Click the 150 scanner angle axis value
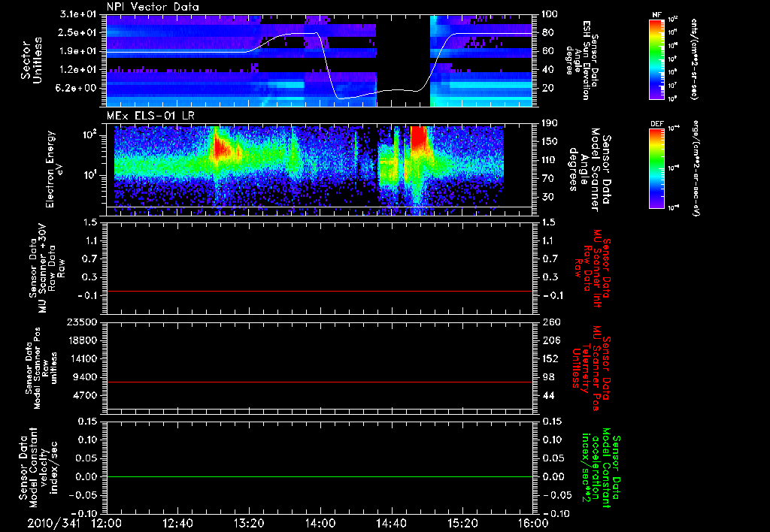The height and width of the screenshot is (532, 770). [551, 142]
